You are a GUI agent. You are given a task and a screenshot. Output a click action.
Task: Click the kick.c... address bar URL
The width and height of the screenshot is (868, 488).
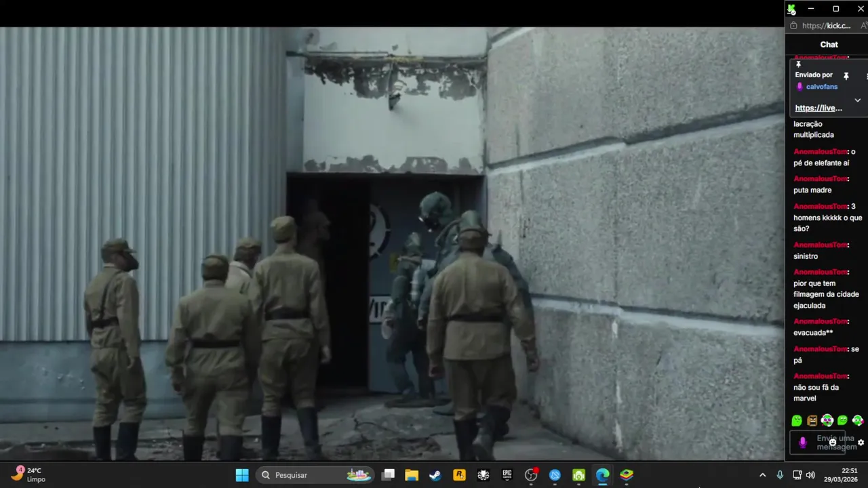[x=826, y=26]
